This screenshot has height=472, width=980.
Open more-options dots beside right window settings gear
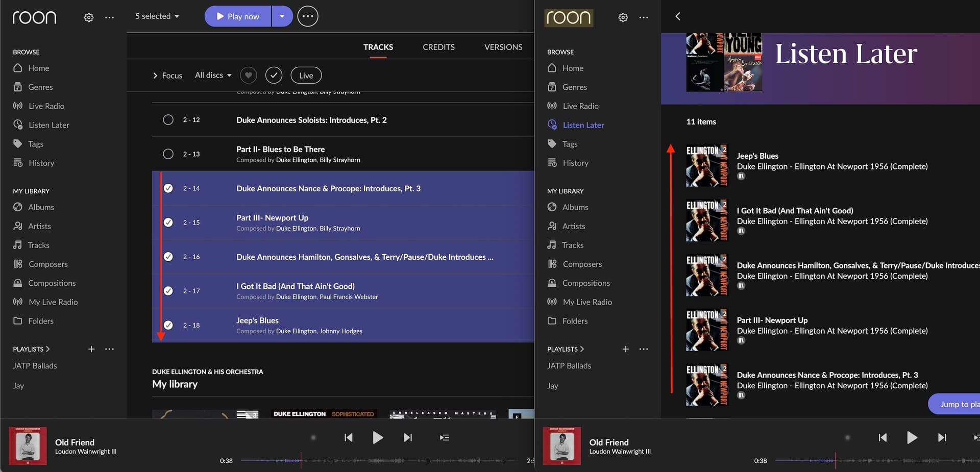pos(644,17)
